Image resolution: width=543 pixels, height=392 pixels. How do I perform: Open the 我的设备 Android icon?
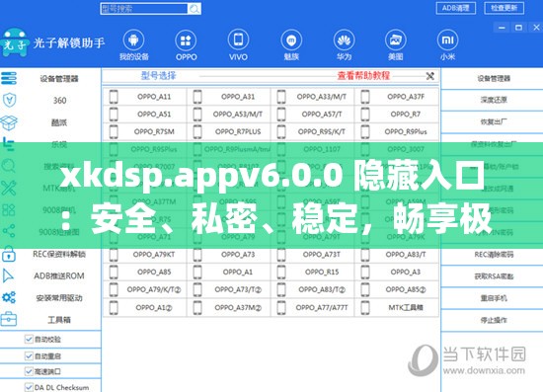coord(133,40)
